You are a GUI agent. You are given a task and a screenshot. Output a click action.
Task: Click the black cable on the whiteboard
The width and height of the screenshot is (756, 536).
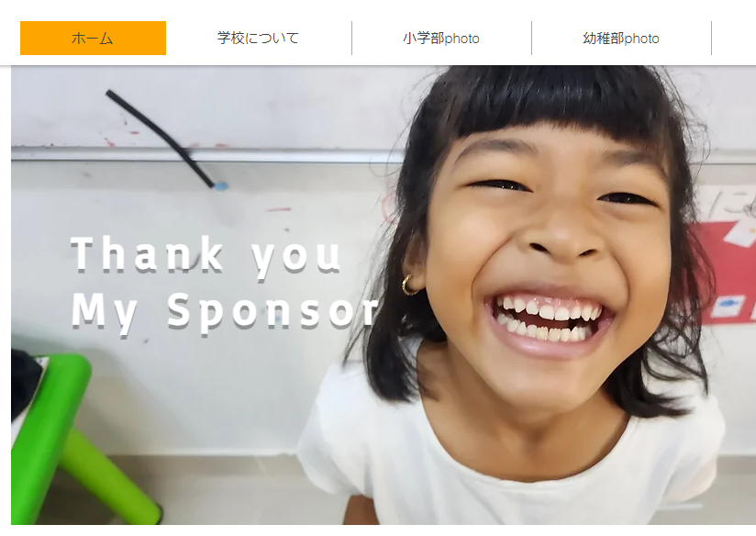click(161, 138)
